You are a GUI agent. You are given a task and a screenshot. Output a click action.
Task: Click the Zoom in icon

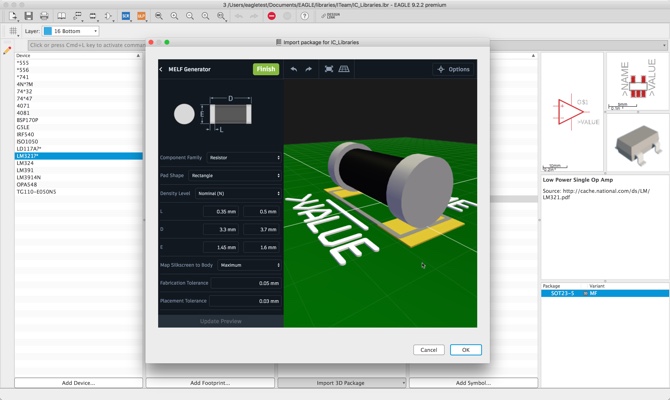[x=174, y=16]
